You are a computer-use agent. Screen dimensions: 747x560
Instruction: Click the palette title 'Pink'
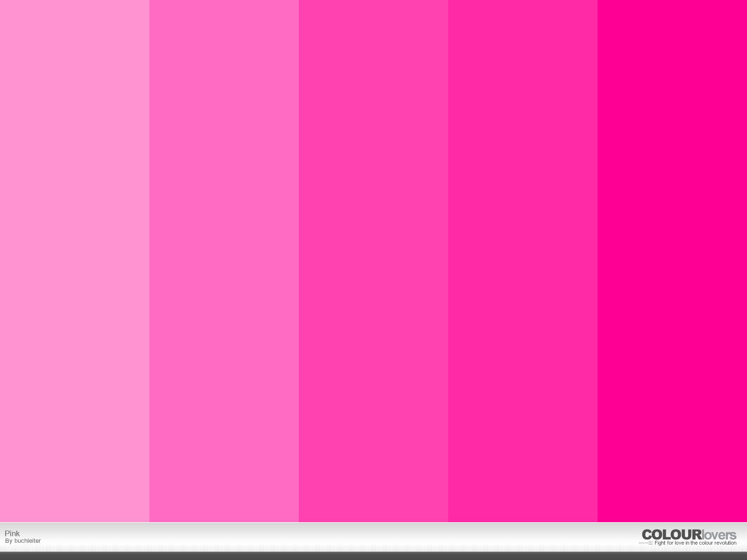pos(12,533)
